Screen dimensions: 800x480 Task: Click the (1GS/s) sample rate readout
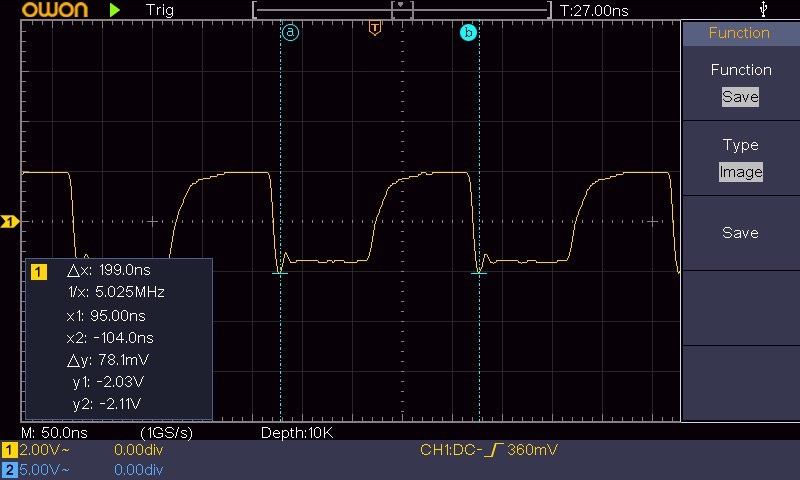167,433
